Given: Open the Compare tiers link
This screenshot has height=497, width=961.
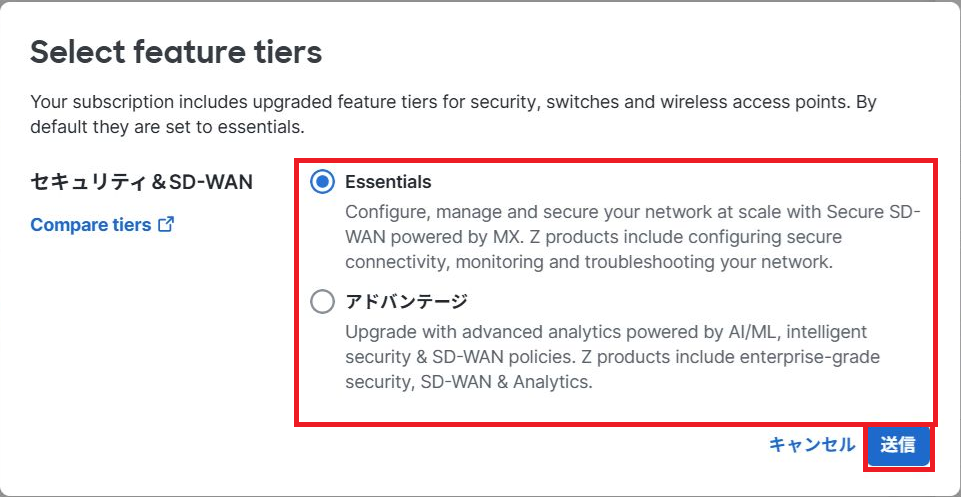Looking at the screenshot, I should pyautogui.click(x=91, y=225).
